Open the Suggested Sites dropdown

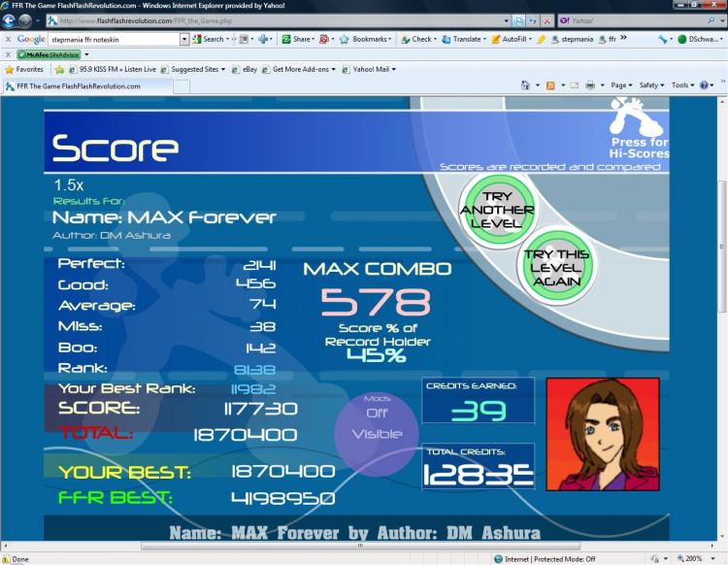[193, 69]
